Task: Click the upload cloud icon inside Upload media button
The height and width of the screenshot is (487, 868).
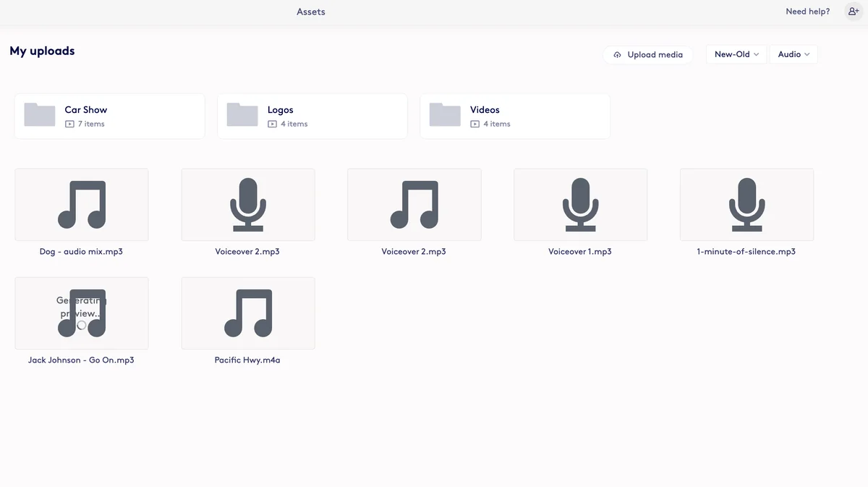Action: pos(617,54)
